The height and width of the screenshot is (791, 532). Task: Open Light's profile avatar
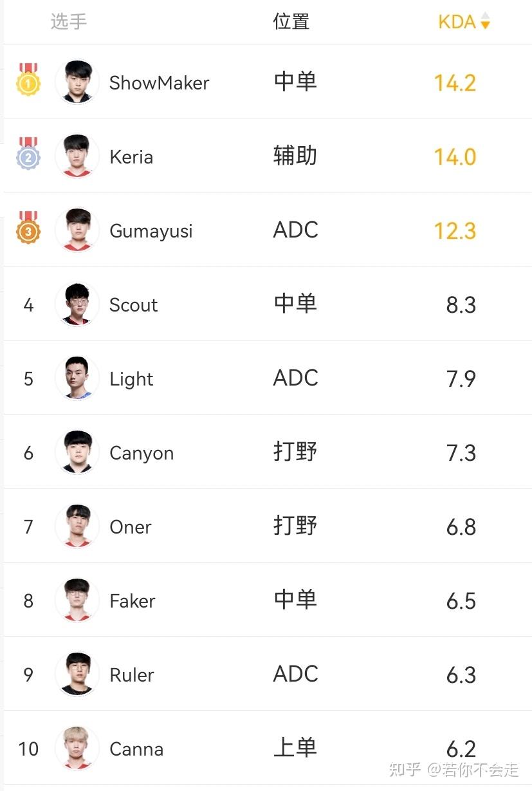pos(77,378)
